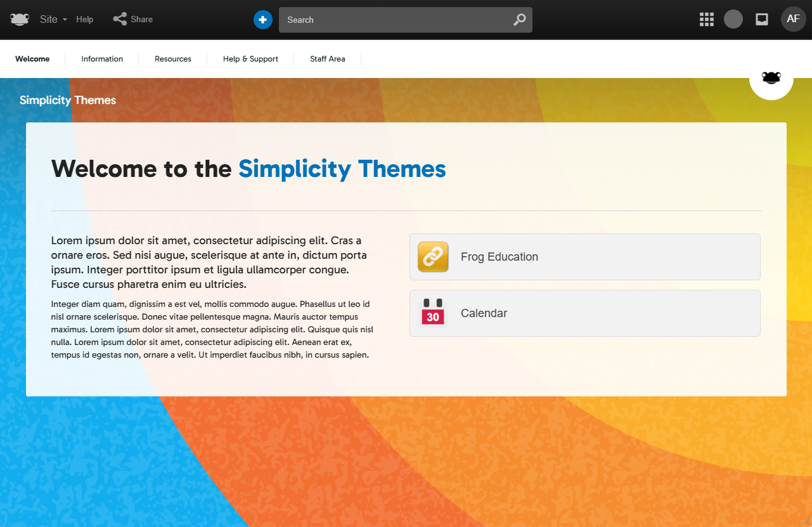Click the frog badge in white circle
Viewport: 812px width, 527px height.
click(771, 78)
